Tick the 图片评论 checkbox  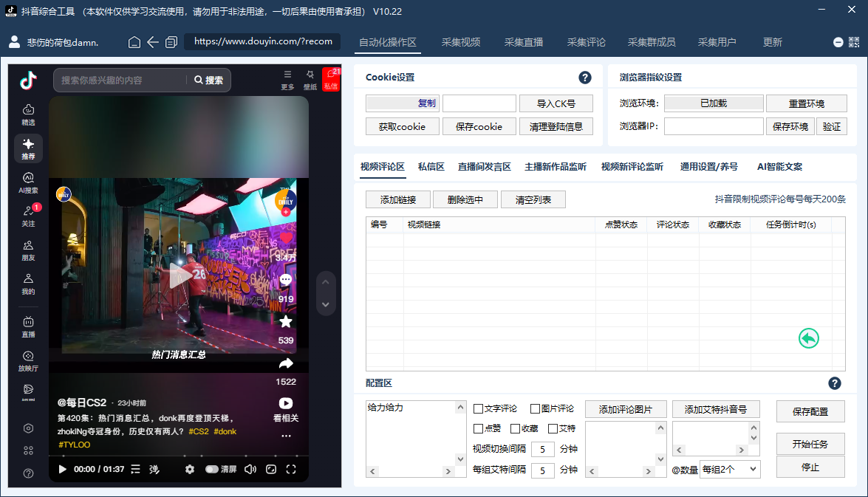pos(536,408)
